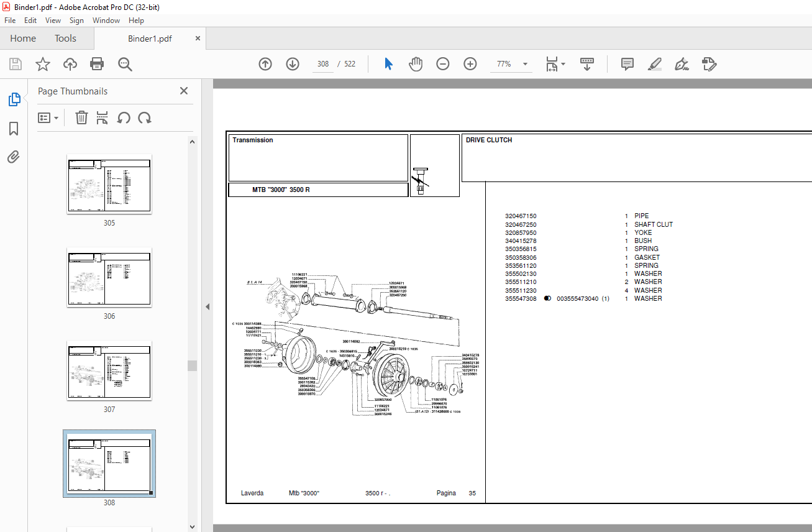
Task: Open the Sign document tool
Action: (682, 64)
